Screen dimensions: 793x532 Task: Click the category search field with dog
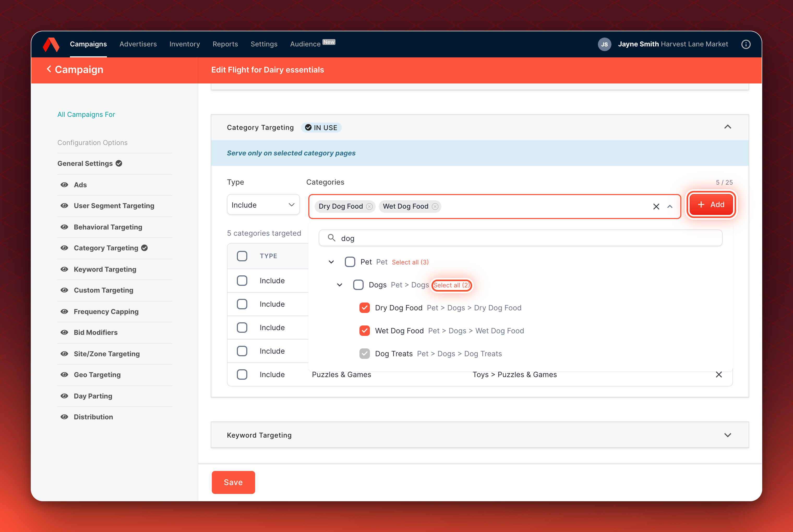(520, 238)
